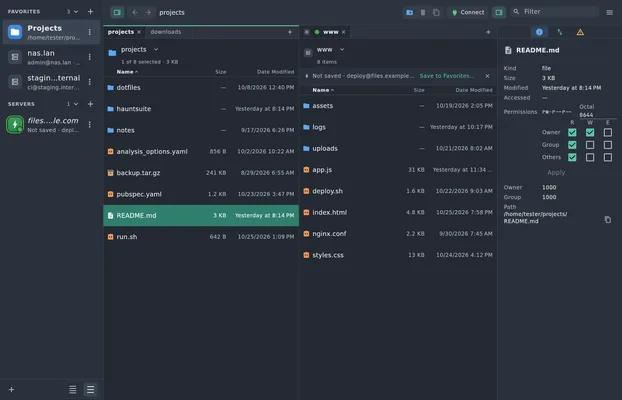Open files.example.com server options menu
This screenshot has height=400, width=622.
(x=90, y=124)
